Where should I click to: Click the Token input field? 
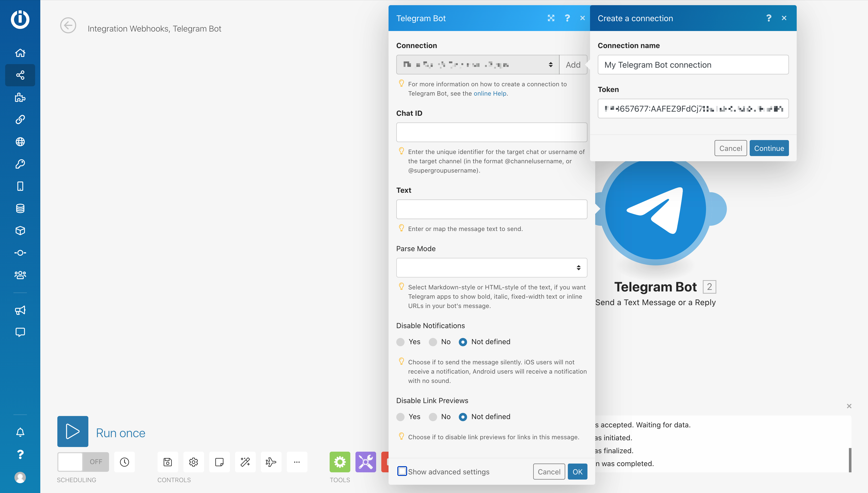693,109
